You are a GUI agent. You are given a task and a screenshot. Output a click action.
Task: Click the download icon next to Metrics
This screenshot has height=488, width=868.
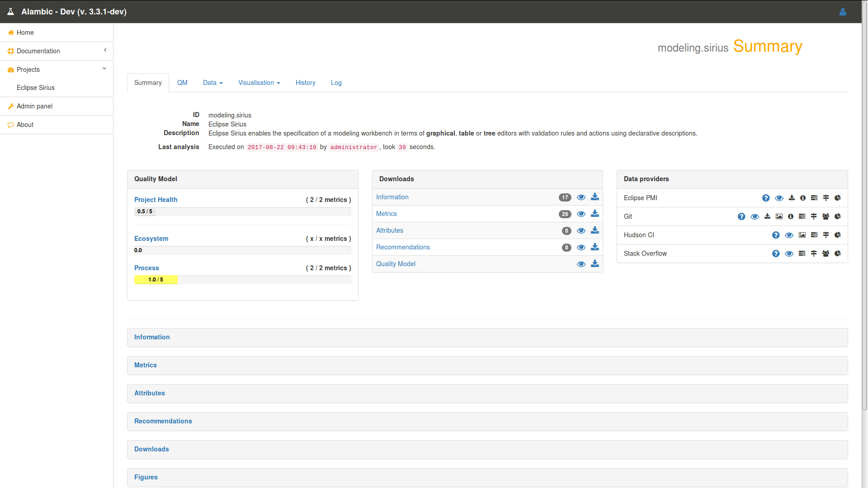pos(594,214)
